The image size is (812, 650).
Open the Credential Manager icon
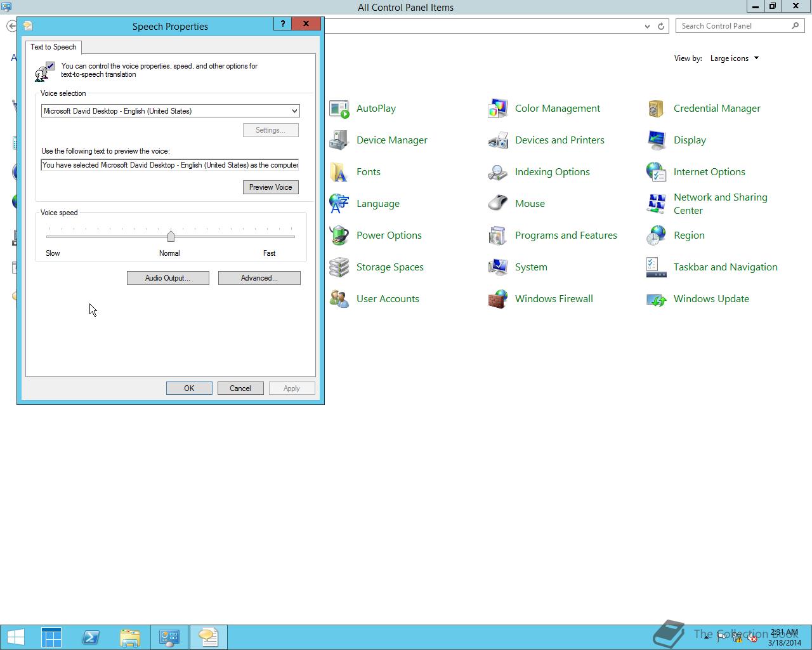pos(657,109)
